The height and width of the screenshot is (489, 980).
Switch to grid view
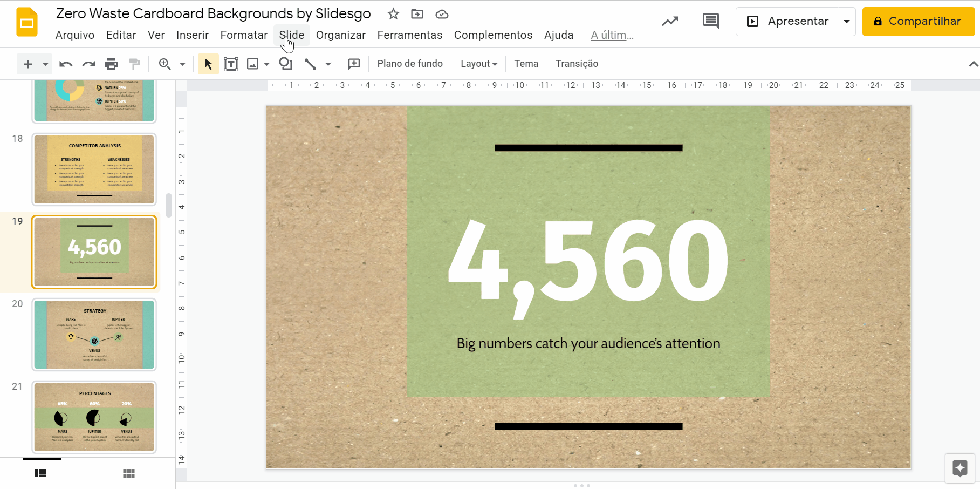coord(129,473)
